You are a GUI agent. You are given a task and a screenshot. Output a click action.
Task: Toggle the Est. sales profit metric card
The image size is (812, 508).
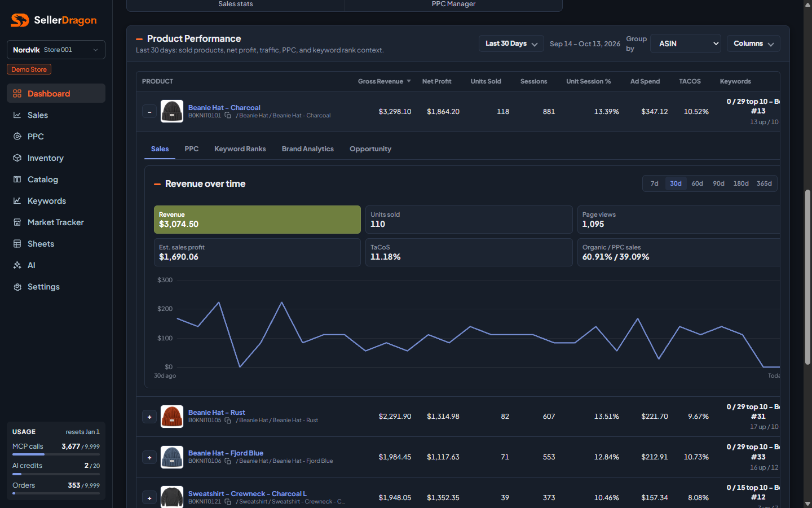pos(257,252)
